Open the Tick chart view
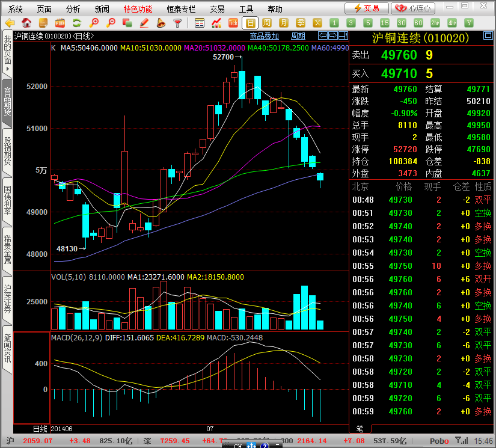496x448 pixels. [x=233, y=23]
